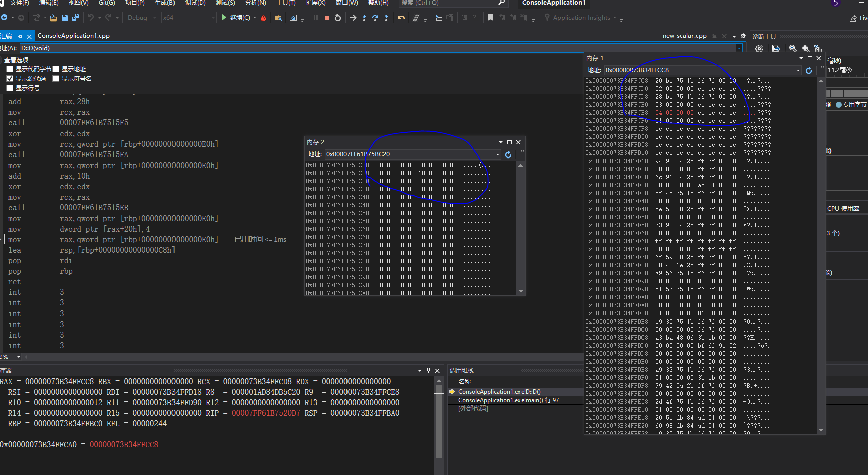Uncheck the 显示源代码 checkbox
Screen dimensions: 868x475
[10, 79]
